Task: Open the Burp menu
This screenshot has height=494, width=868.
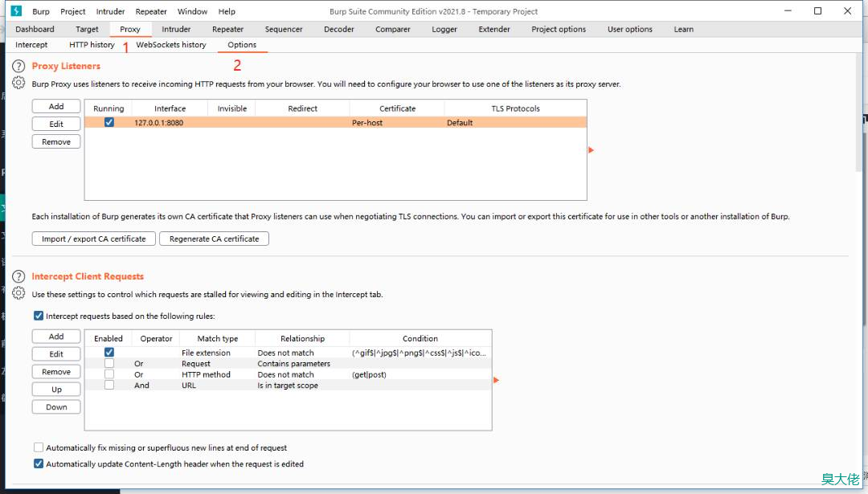Action: [41, 11]
